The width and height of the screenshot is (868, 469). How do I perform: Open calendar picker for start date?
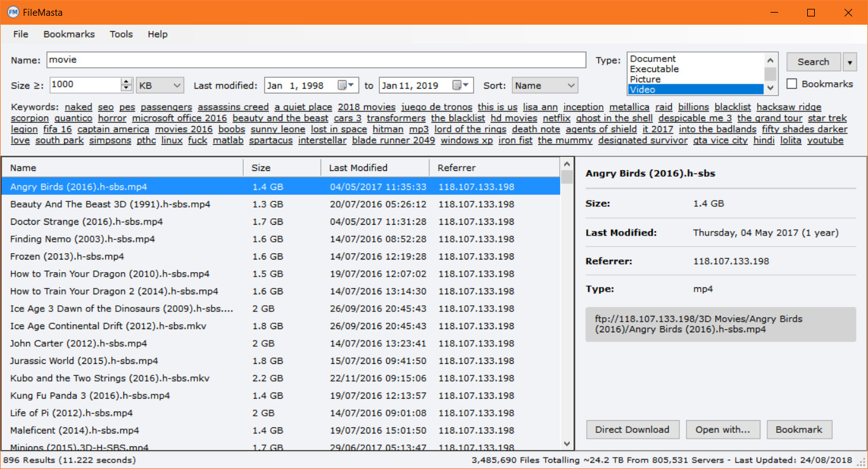(348, 85)
